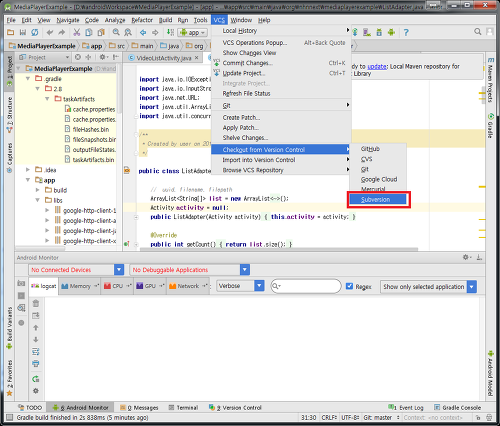Click the Clear logcat trash icon
This screenshot has height=426, width=500.
[36, 303]
